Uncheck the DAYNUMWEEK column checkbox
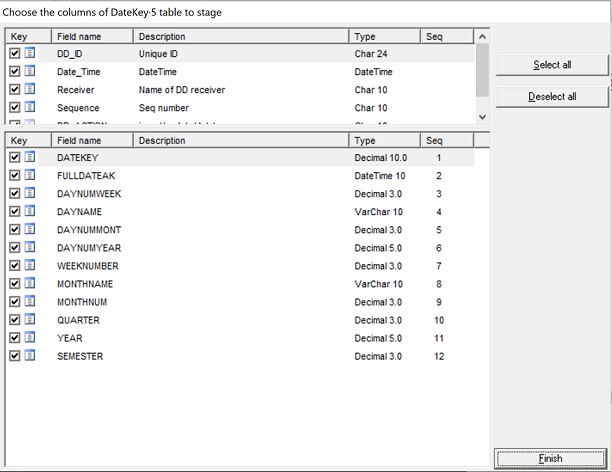Viewport: 612px width, 472px height. tap(14, 194)
